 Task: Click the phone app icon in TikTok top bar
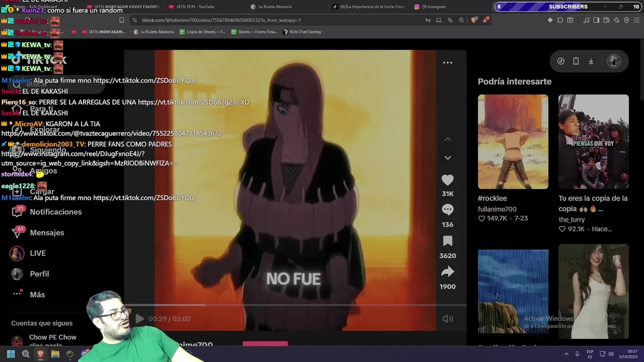coord(576,61)
